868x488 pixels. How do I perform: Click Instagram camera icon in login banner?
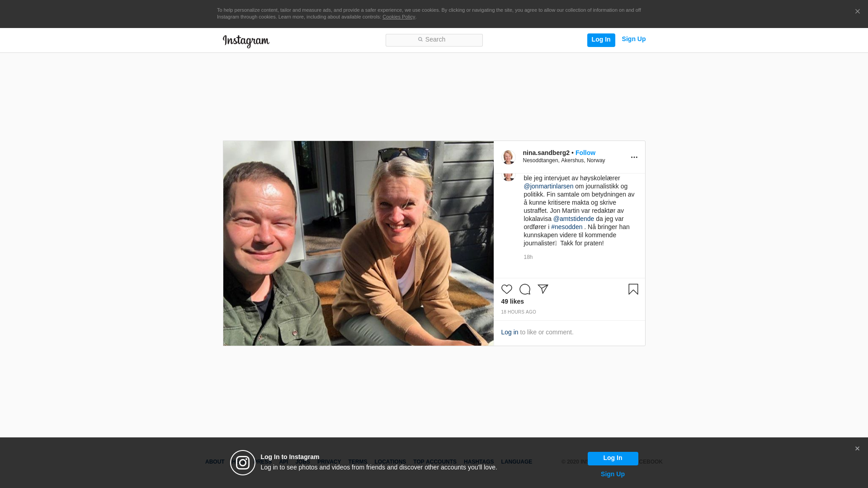click(x=243, y=463)
